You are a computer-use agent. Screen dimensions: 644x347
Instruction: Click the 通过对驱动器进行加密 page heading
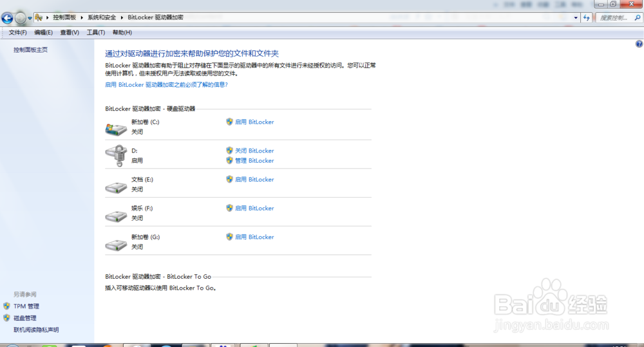[x=192, y=53]
